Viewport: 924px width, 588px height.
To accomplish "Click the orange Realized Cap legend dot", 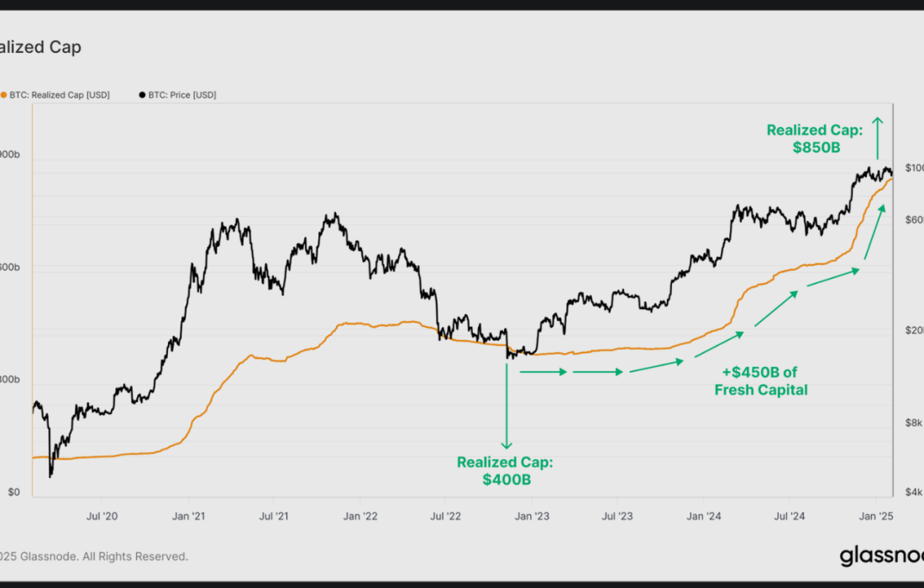I will coord(3,95).
